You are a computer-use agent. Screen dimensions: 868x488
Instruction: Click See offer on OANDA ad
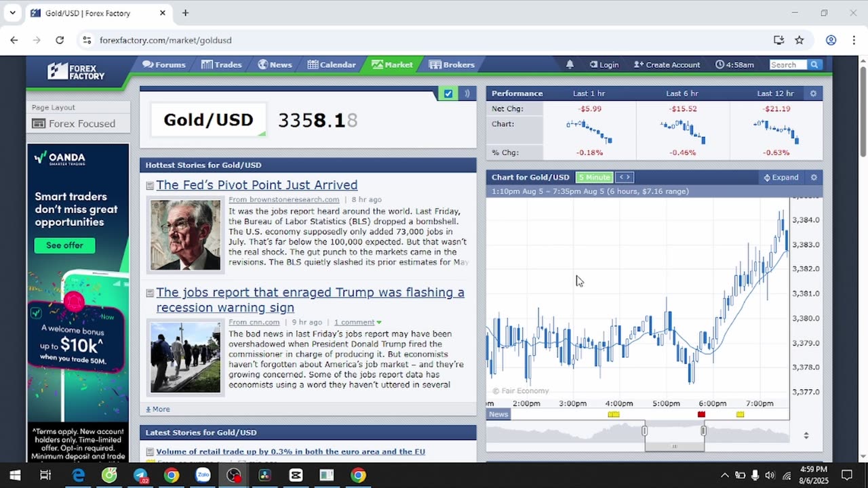[65, 245]
